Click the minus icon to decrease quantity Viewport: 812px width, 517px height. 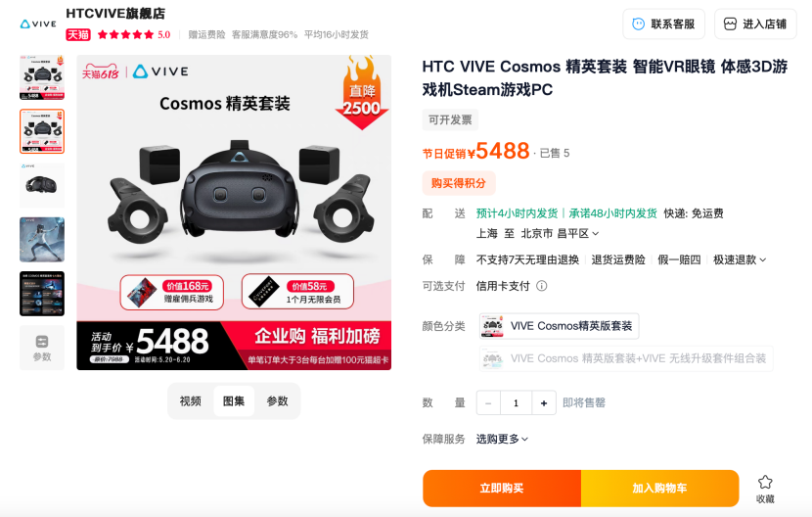(488, 402)
